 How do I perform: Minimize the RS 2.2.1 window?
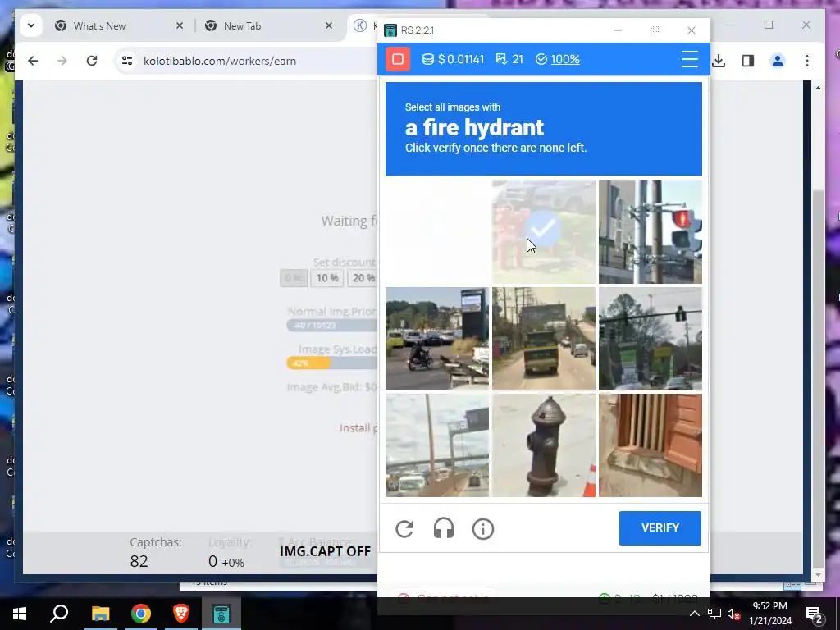click(x=618, y=30)
